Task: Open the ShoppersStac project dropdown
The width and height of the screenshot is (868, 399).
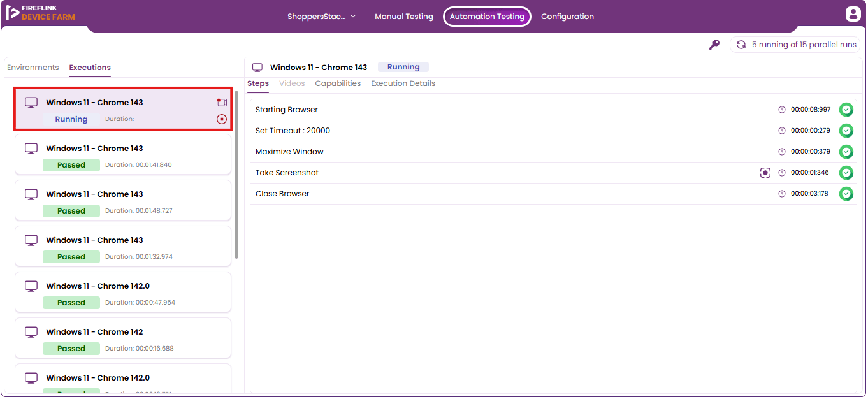Action: pos(322,17)
